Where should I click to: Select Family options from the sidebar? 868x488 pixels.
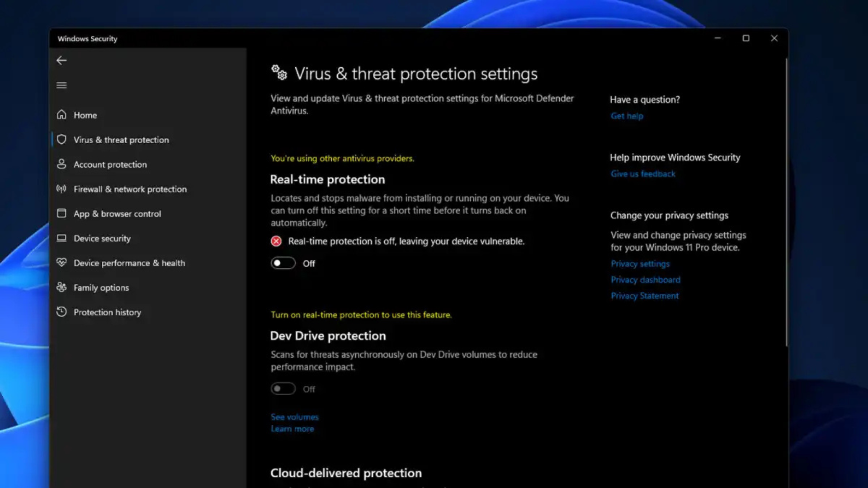point(101,287)
